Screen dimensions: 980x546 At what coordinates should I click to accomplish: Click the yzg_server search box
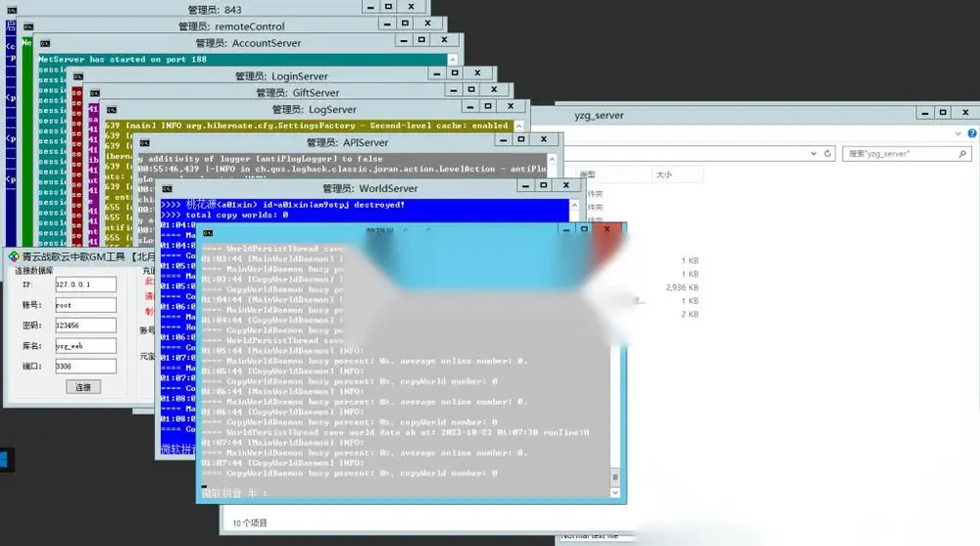(906, 153)
